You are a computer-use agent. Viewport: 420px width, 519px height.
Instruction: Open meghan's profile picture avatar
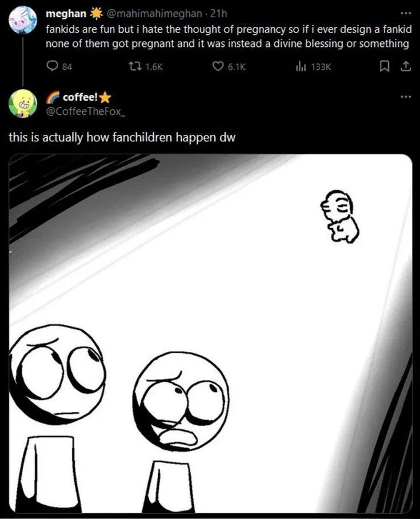pos(23,19)
